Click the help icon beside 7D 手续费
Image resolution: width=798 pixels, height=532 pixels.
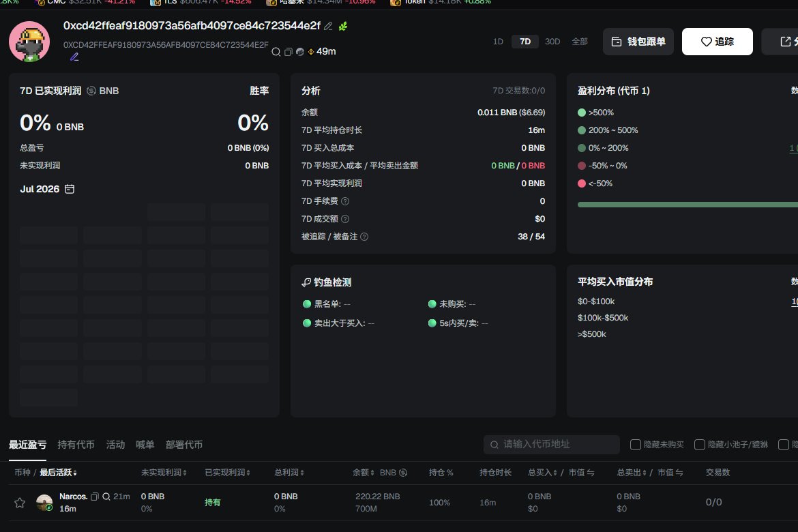[345, 201]
